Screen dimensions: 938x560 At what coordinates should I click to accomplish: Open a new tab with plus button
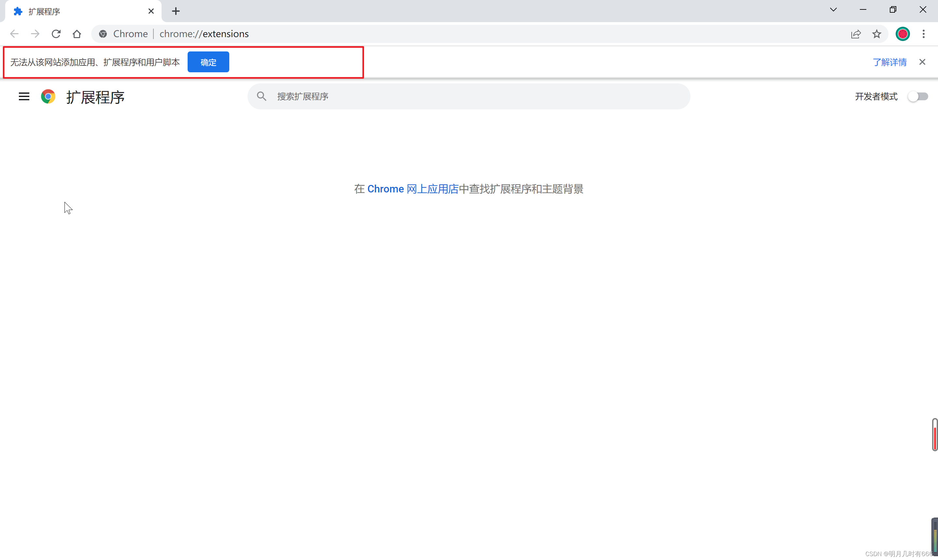pyautogui.click(x=176, y=11)
